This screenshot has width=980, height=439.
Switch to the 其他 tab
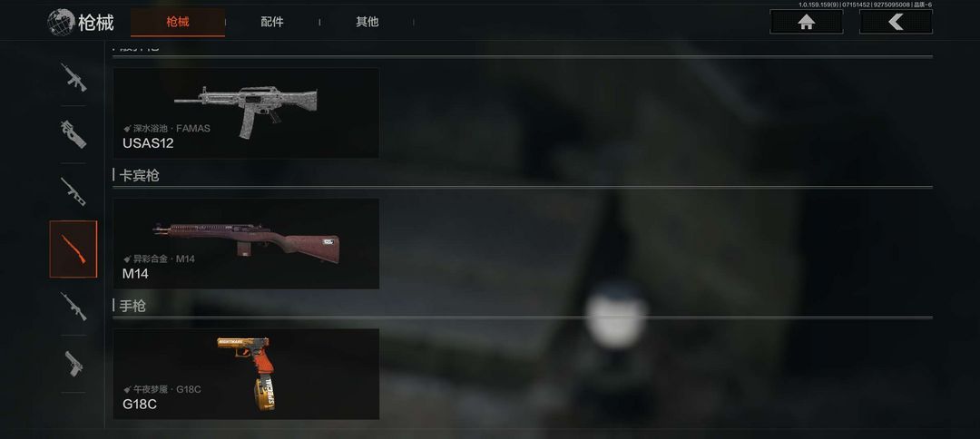[x=367, y=22]
